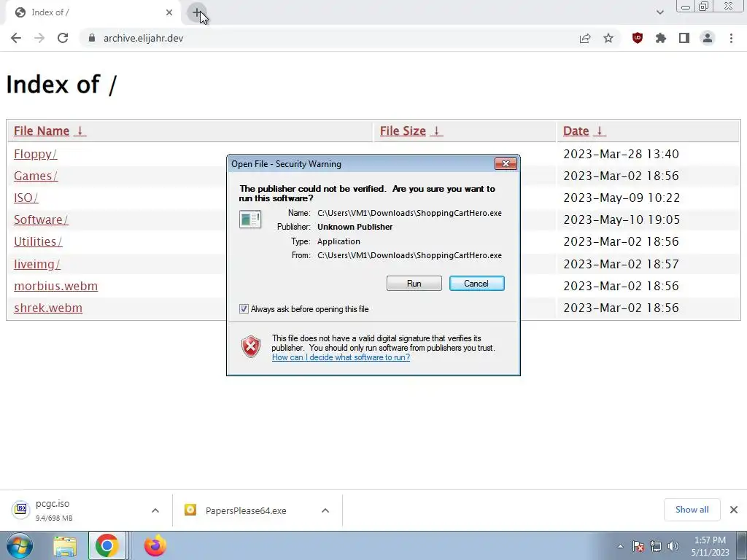This screenshot has height=560, width=747.
Task: Switch to Chrome in the taskbar
Action: [x=107, y=545]
